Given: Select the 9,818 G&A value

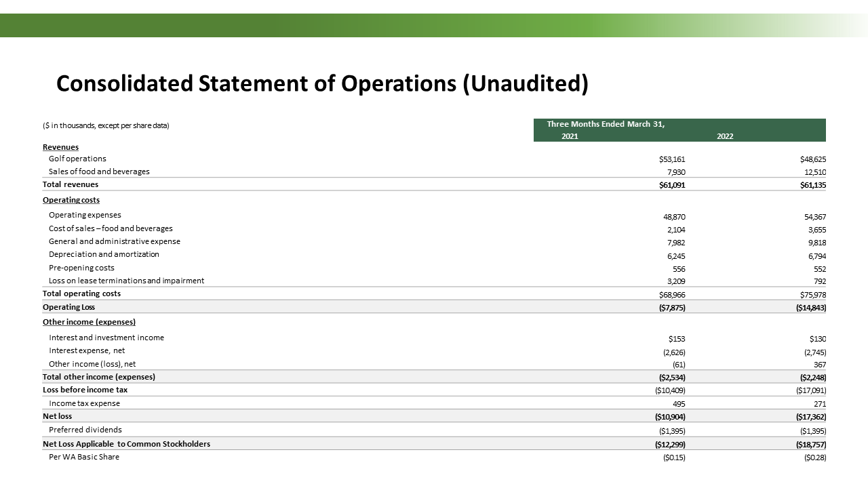Looking at the screenshot, I should [816, 243].
